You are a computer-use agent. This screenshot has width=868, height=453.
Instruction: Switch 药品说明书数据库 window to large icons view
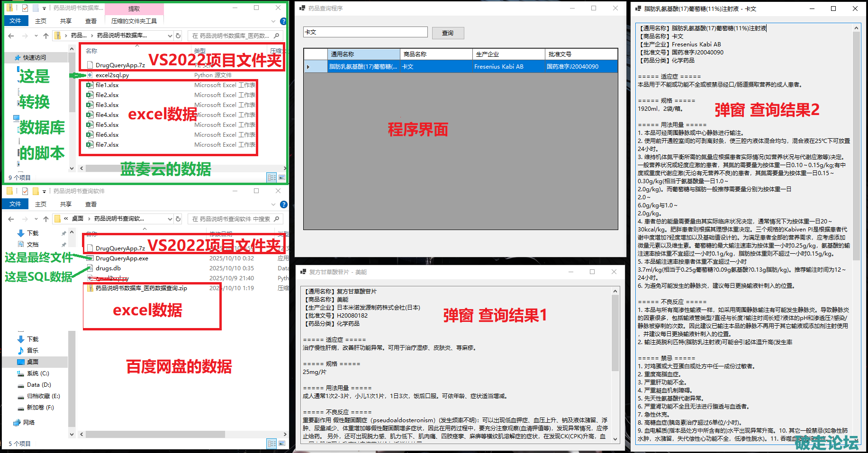(x=282, y=178)
